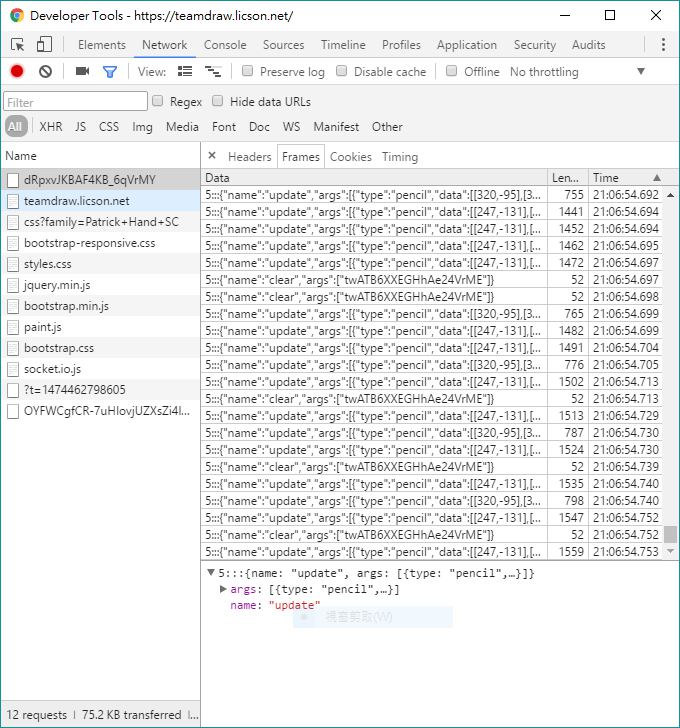Close the request details pane
680x728 pixels.
(212, 156)
